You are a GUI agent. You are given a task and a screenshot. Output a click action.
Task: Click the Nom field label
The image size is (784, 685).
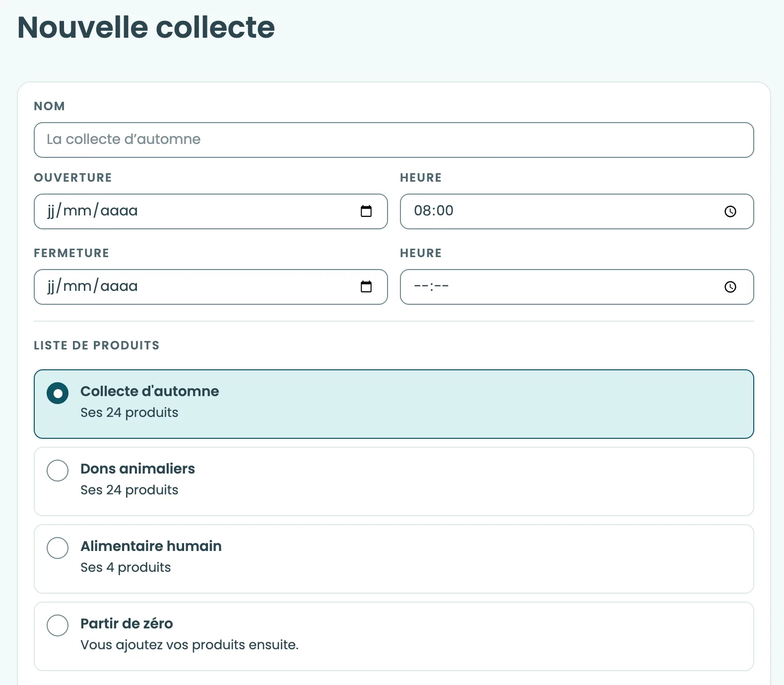[49, 106]
